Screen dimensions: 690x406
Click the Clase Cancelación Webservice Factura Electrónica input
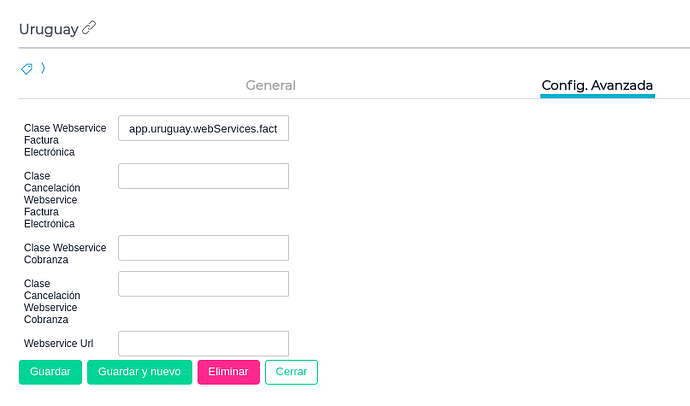(x=203, y=176)
